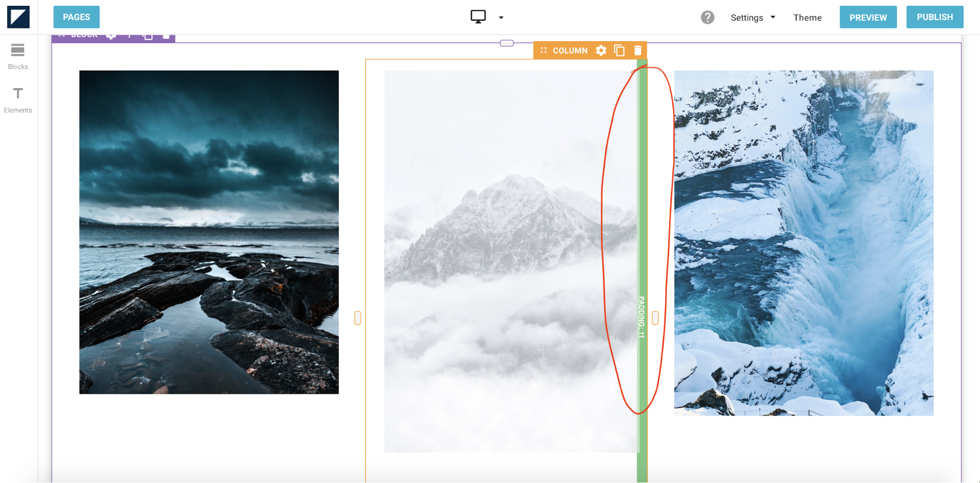The width and height of the screenshot is (980, 483).
Task: Publish the site with the Publish button
Action: tap(934, 17)
